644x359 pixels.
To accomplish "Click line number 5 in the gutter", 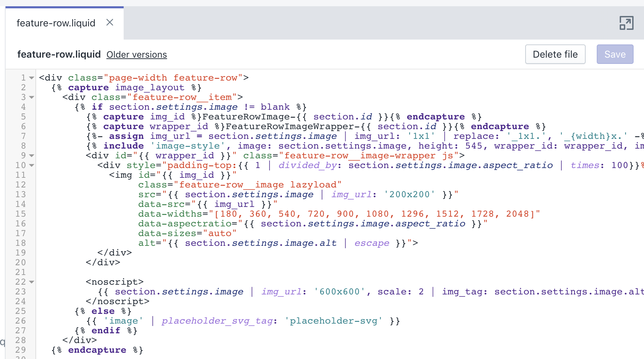I will point(23,117).
